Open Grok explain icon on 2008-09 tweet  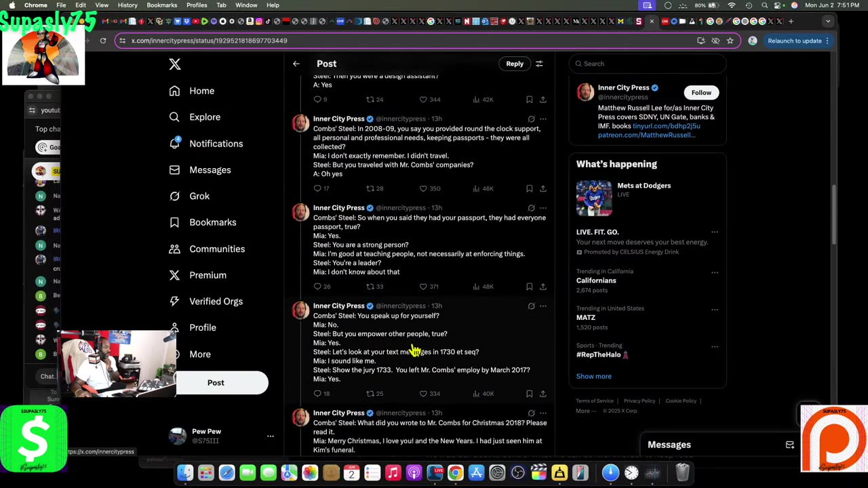531,119
